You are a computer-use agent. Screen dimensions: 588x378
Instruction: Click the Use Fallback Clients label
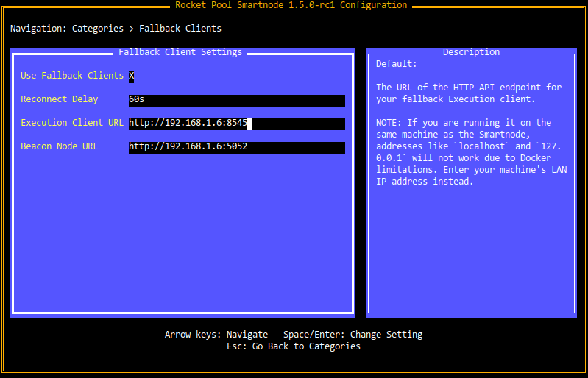coord(71,76)
